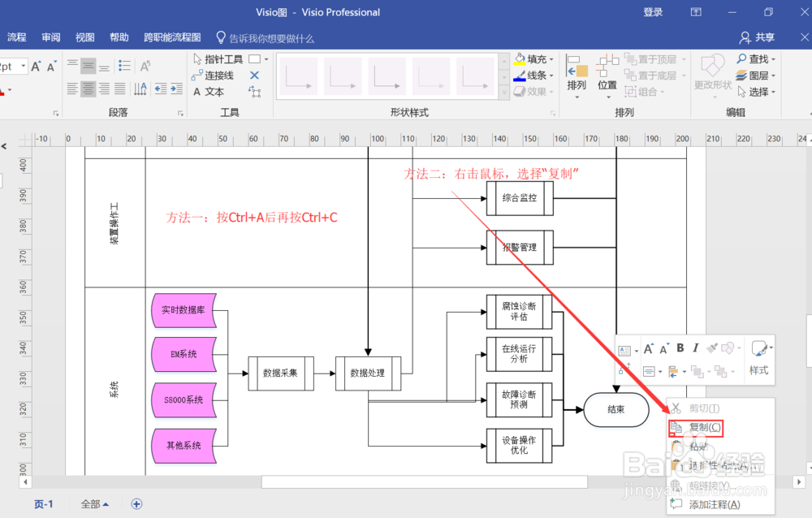Open the 排列 arrange dropdown
Viewport: 812px width, 518px height.
coord(577,76)
